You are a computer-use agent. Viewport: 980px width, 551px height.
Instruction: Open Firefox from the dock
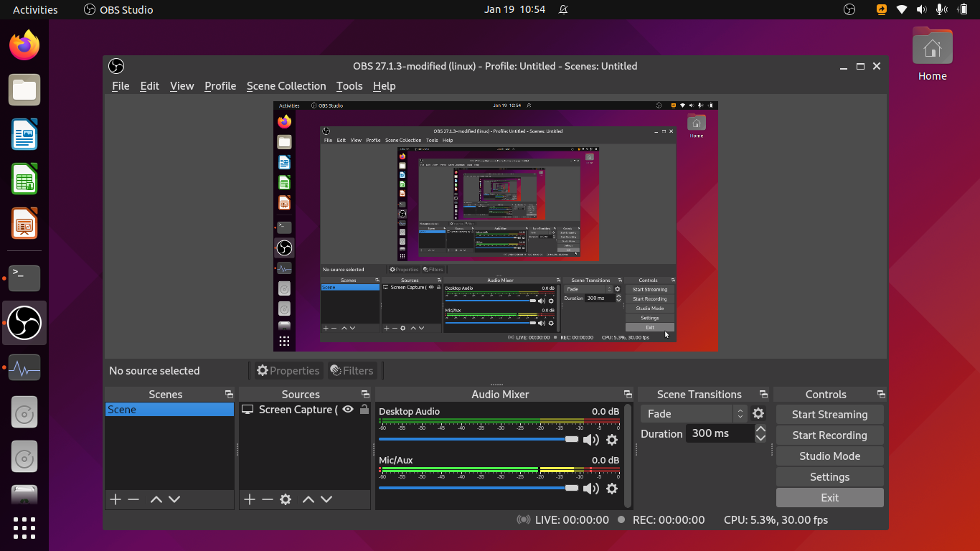point(24,45)
